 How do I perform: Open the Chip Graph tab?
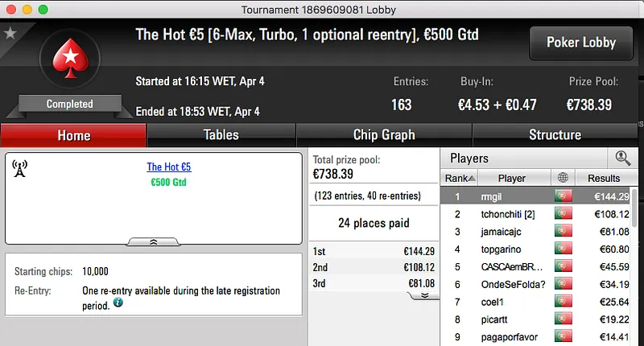tap(384, 135)
